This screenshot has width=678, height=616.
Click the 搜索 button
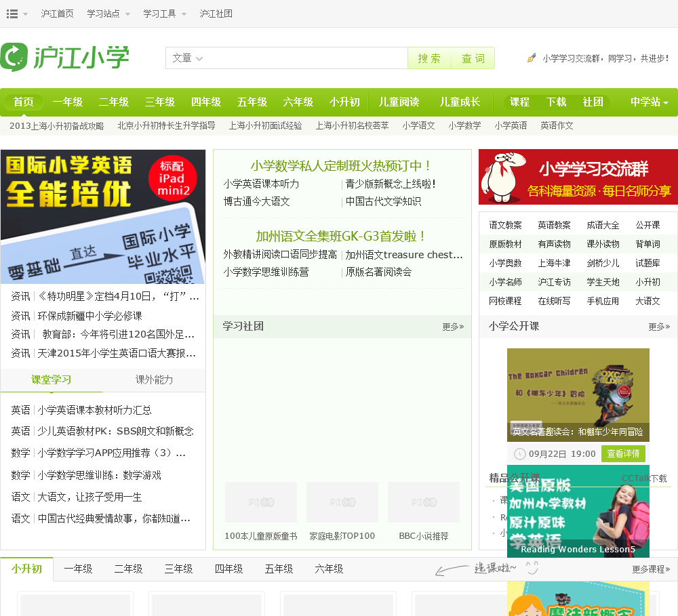point(429,58)
